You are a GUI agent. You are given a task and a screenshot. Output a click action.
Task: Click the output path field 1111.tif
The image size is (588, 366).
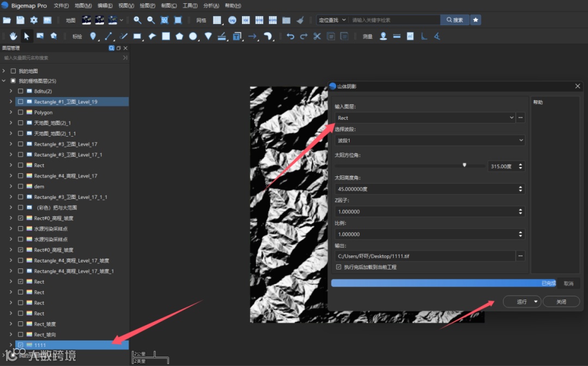point(425,256)
